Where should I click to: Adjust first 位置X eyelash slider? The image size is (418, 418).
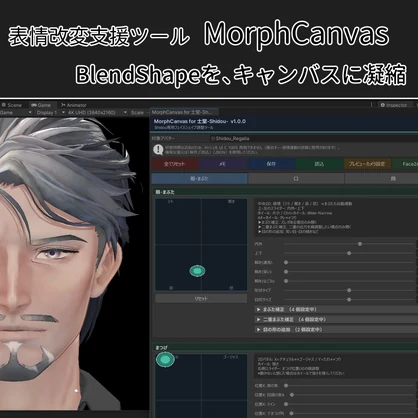tap(286, 386)
